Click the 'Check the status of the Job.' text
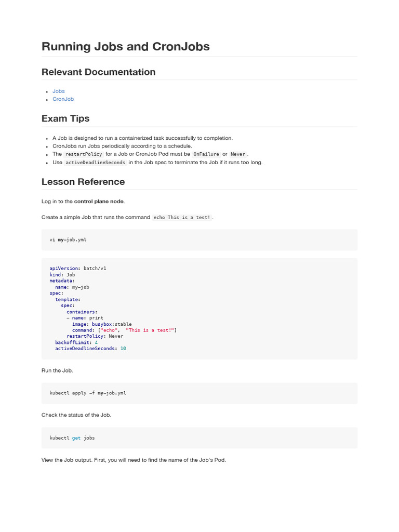Image resolution: width=399 pixels, height=532 pixels. pos(76,415)
